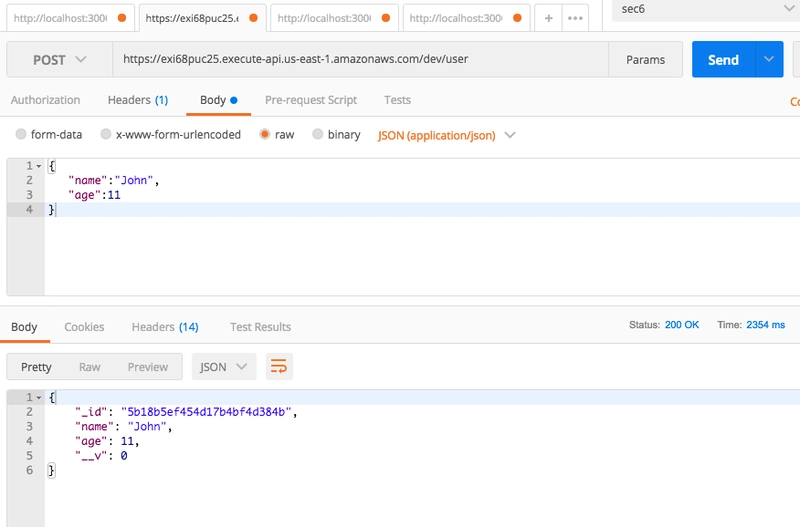Collapse request body JSON at line 1
This screenshot has width=800, height=527.
point(39,166)
